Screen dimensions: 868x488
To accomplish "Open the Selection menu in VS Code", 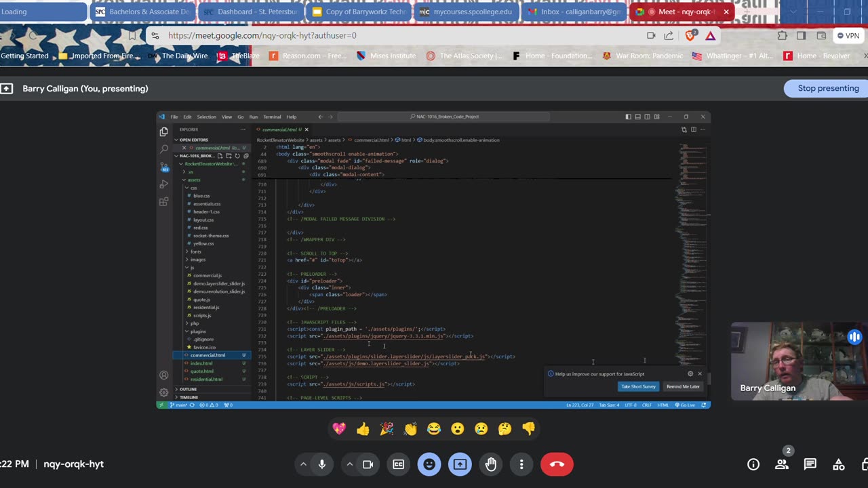I will pos(207,117).
